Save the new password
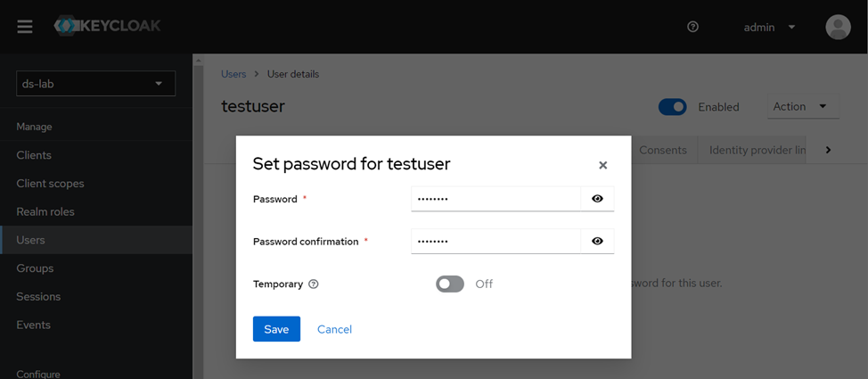 pyautogui.click(x=276, y=329)
